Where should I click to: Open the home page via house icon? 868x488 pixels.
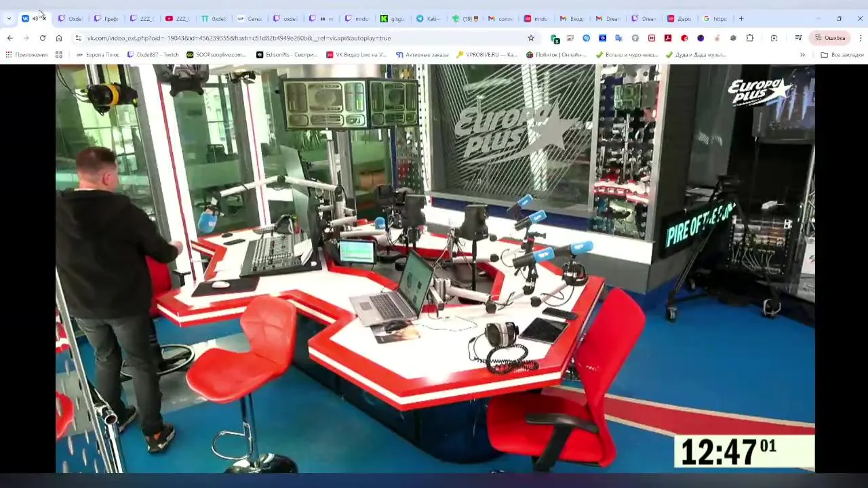(59, 38)
